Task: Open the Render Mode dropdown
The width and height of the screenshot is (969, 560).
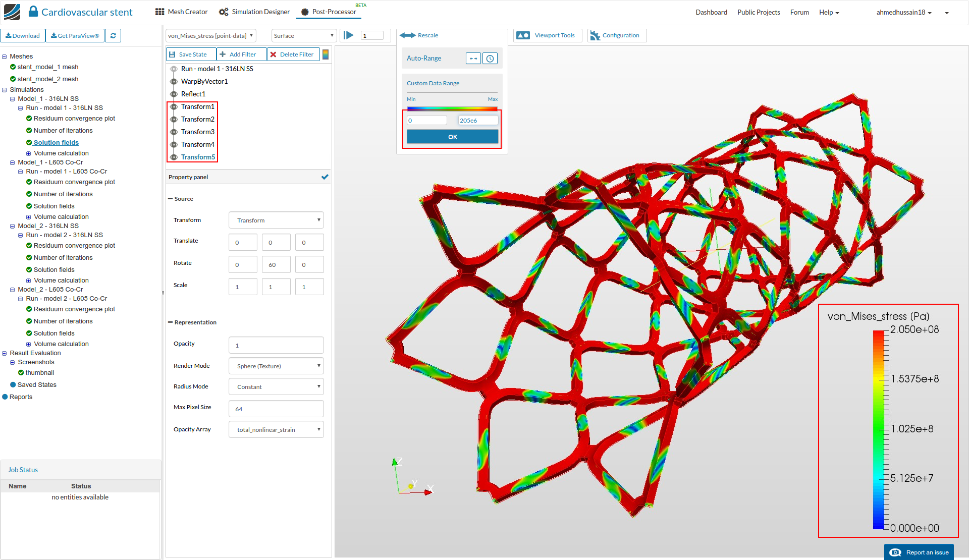Action: (x=276, y=366)
